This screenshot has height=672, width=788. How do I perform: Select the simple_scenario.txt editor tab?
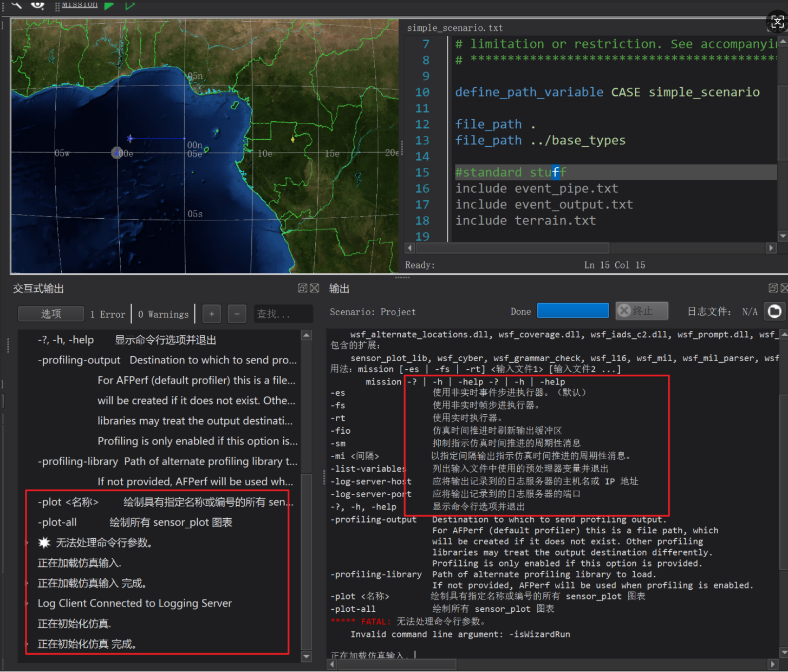pyautogui.click(x=454, y=28)
